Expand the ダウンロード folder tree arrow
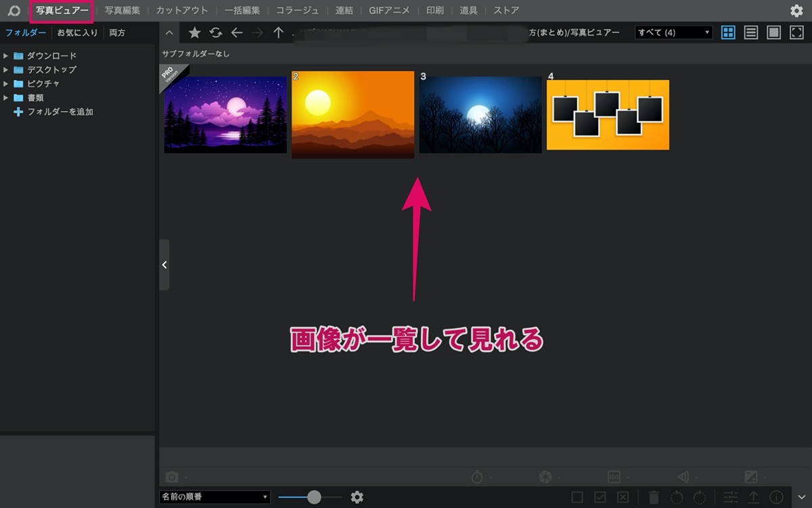 click(5, 56)
